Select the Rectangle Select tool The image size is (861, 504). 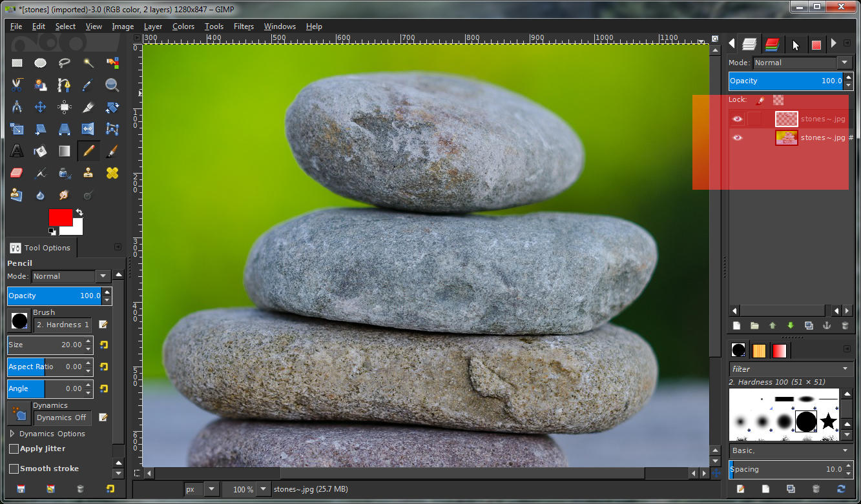point(17,63)
